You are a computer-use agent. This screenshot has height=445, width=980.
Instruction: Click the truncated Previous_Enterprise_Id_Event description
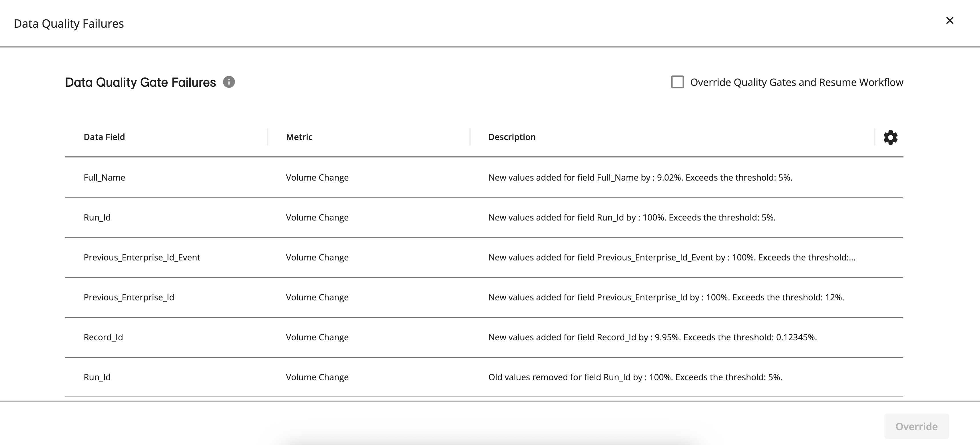point(672,257)
